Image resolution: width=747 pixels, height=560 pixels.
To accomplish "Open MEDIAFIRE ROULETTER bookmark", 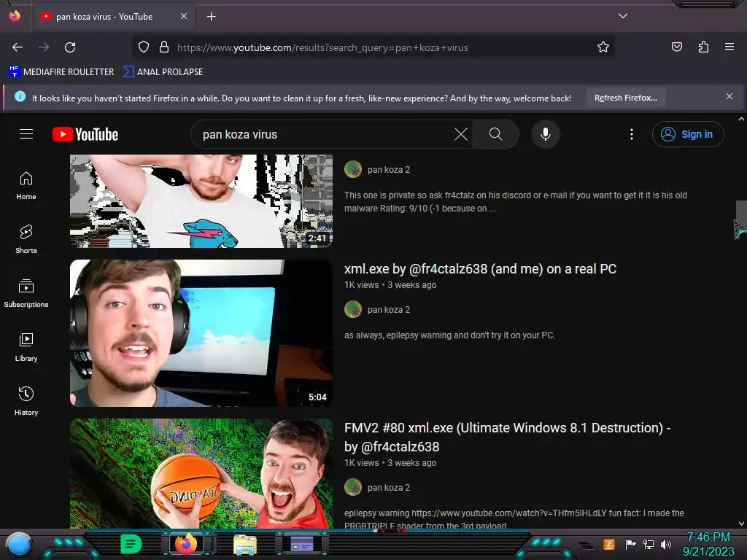I will click(x=61, y=72).
